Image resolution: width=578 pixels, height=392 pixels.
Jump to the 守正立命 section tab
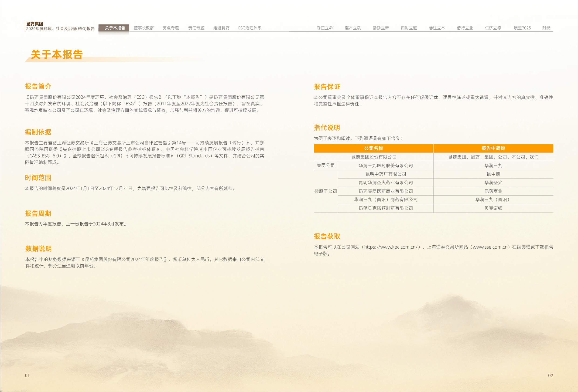[325, 28]
